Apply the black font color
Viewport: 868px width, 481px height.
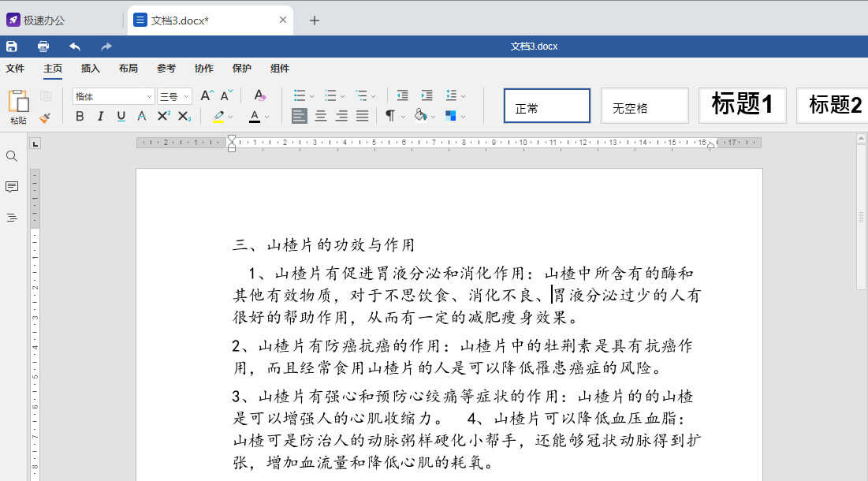coord(255,116)
